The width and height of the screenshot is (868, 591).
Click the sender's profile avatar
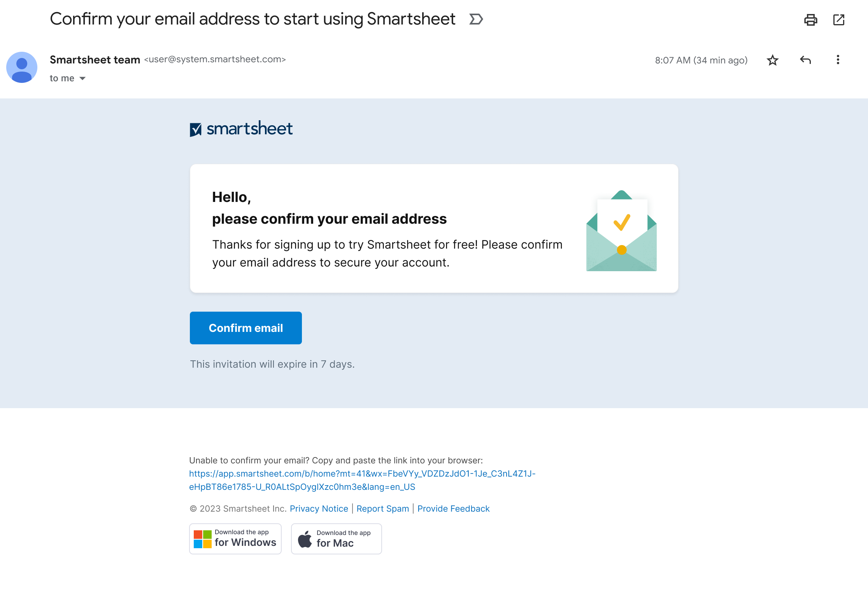click(22, 67)
